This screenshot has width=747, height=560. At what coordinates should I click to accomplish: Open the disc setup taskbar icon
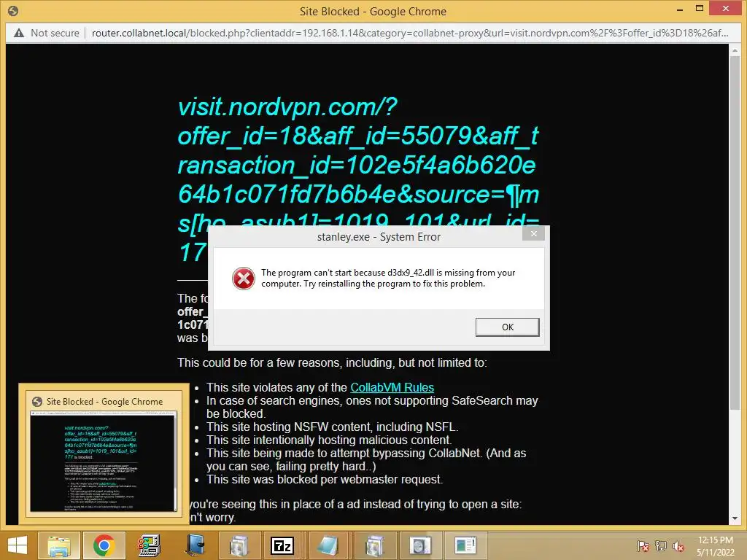pos(420,545)
